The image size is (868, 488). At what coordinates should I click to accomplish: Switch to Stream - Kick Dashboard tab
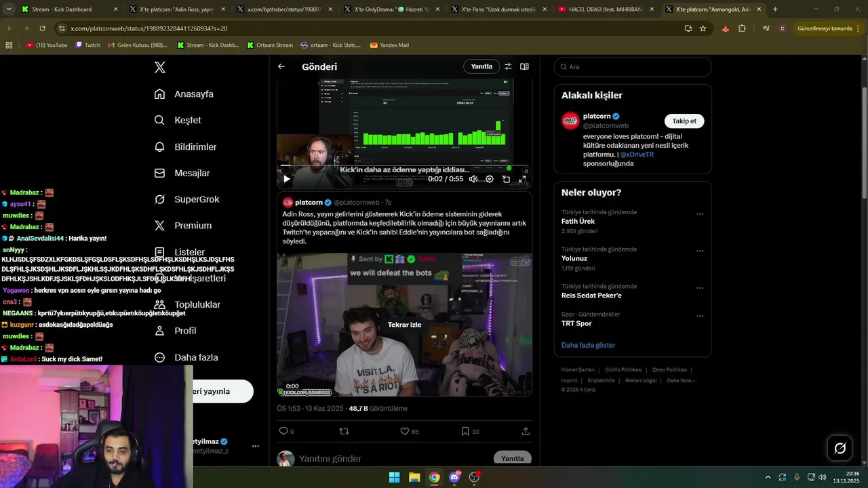click(x=69, y=9)
